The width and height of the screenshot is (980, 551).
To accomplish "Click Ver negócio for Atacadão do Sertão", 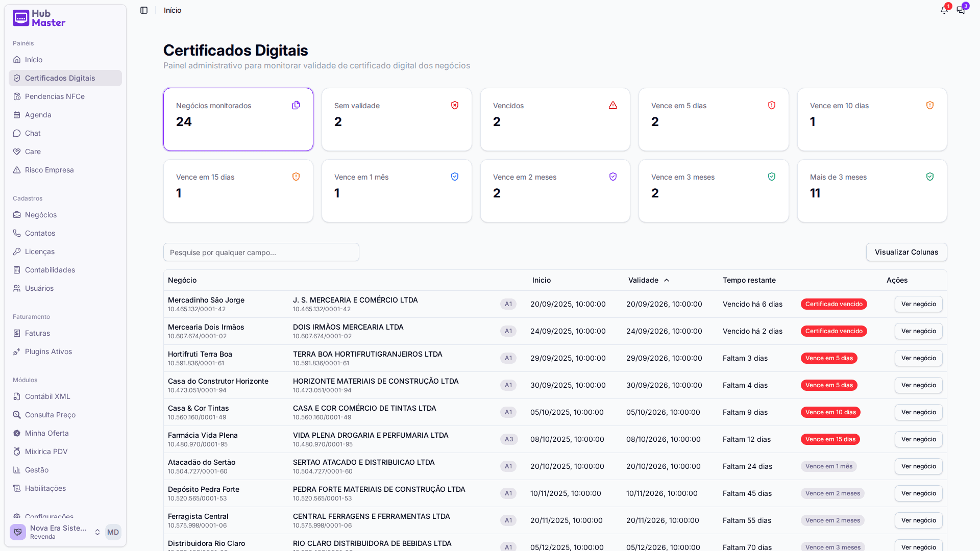I will [x=918, y=466].
